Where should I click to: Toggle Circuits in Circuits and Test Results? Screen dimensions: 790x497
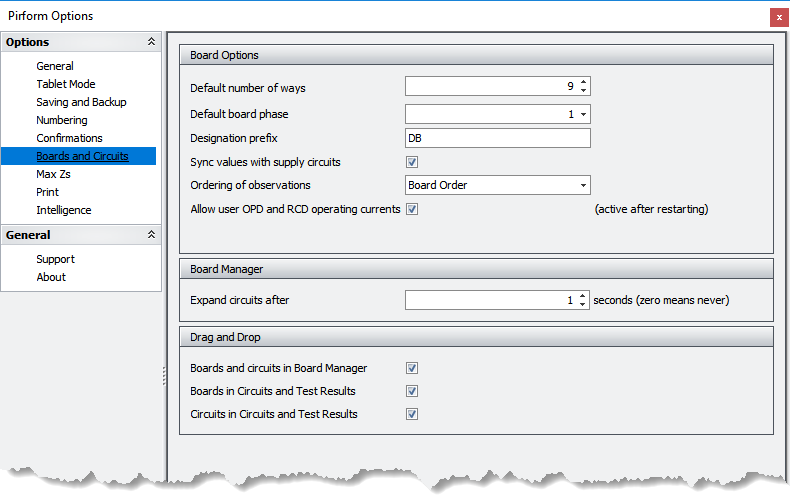[412, 414]
